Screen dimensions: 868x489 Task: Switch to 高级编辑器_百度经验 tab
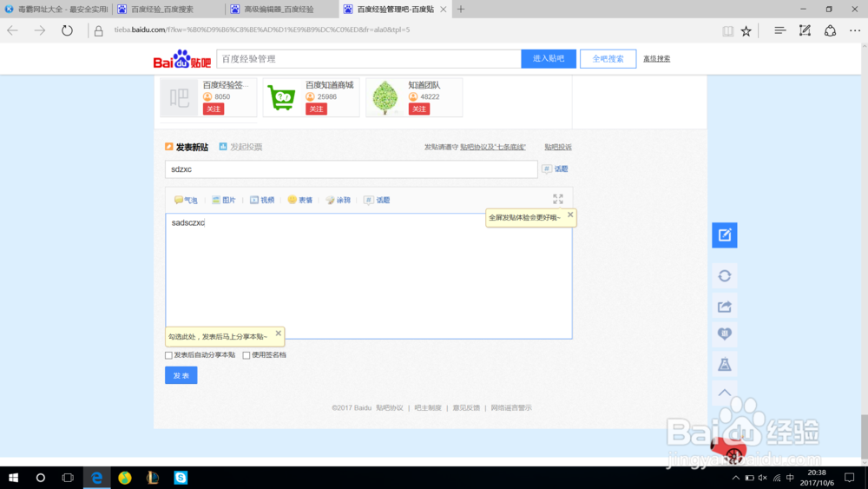click(282, 9)
